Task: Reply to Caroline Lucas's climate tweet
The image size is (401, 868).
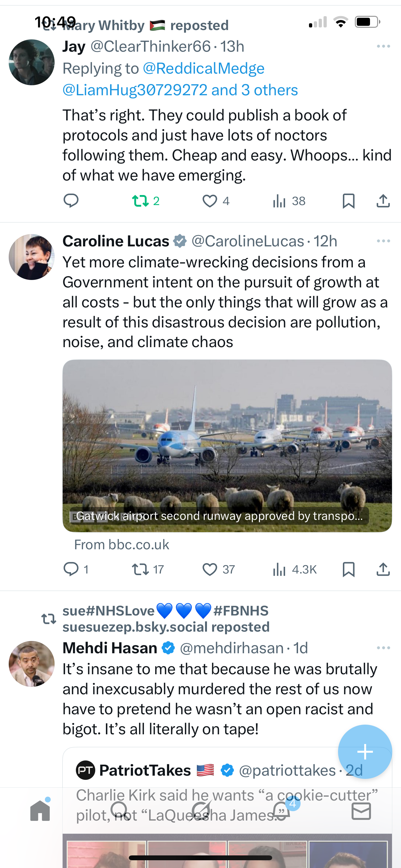Action: [x=71, y=569]
